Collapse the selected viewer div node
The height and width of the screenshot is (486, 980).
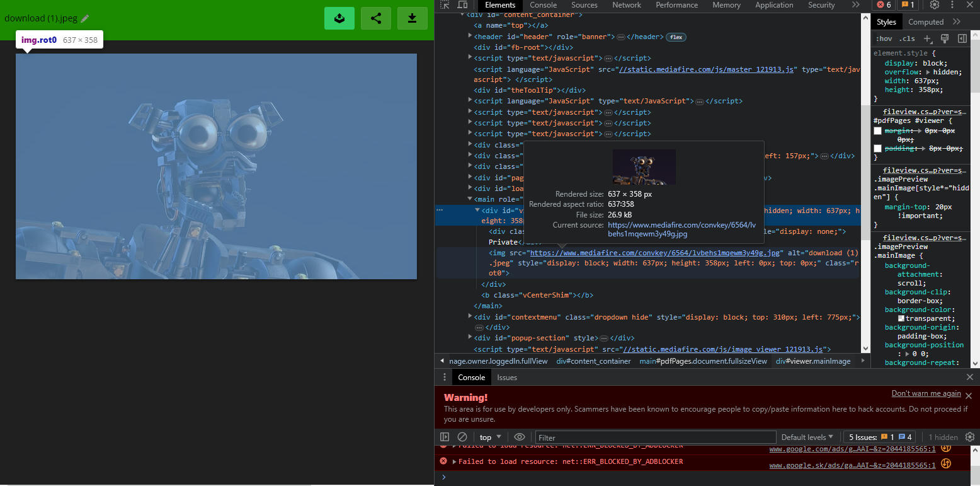coord(477,210)
